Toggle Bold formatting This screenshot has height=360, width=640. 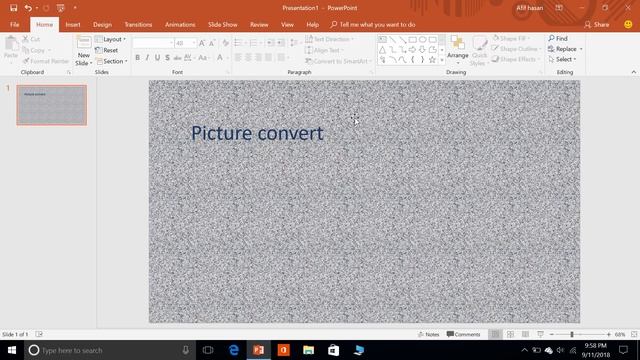point(138,58)
